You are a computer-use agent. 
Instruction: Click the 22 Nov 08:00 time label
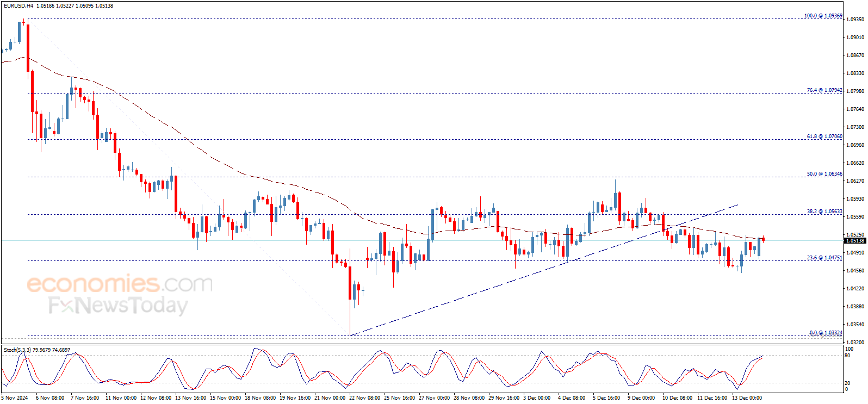[364, 398]
